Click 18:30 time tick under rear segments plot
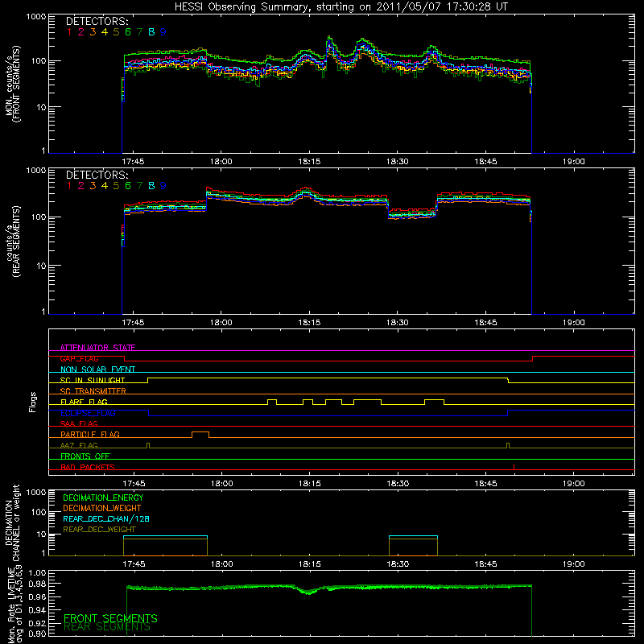The image size is (644, 644). [x=398, y=323]
